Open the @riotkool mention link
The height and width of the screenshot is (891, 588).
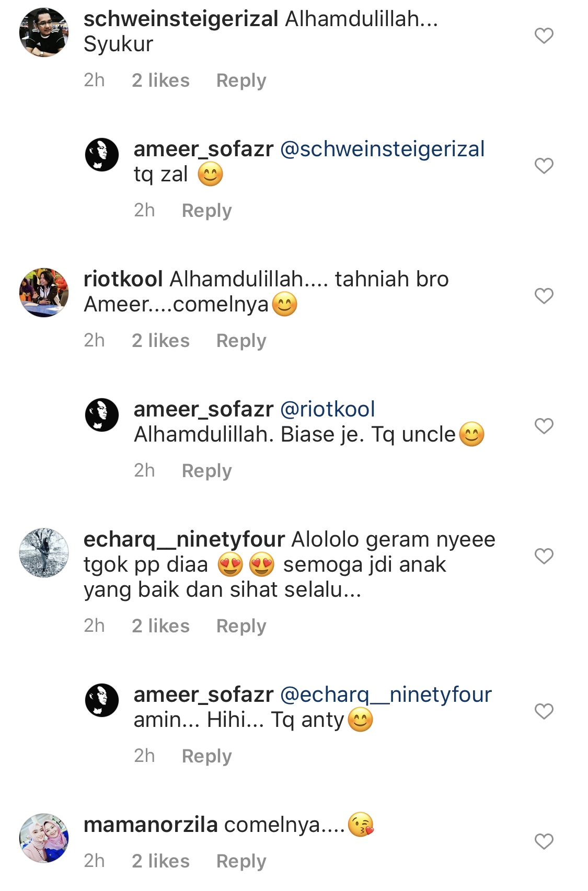coord(328,409)
